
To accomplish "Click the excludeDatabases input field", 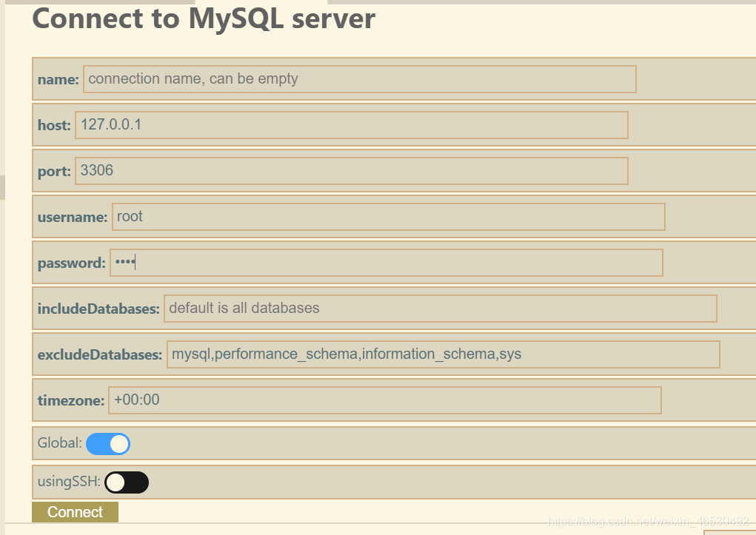I will coord(443,354).
